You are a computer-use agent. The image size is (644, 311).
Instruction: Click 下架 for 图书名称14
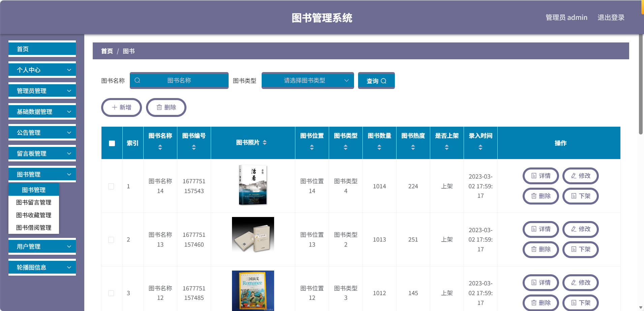pos(581,196)
